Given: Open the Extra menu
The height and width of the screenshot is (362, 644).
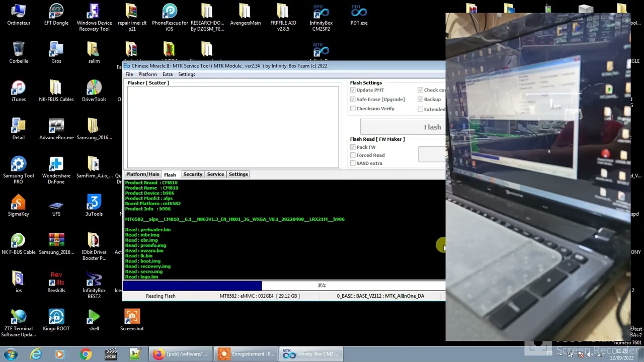Looking at the screenshot, I should tap(168, 74).
